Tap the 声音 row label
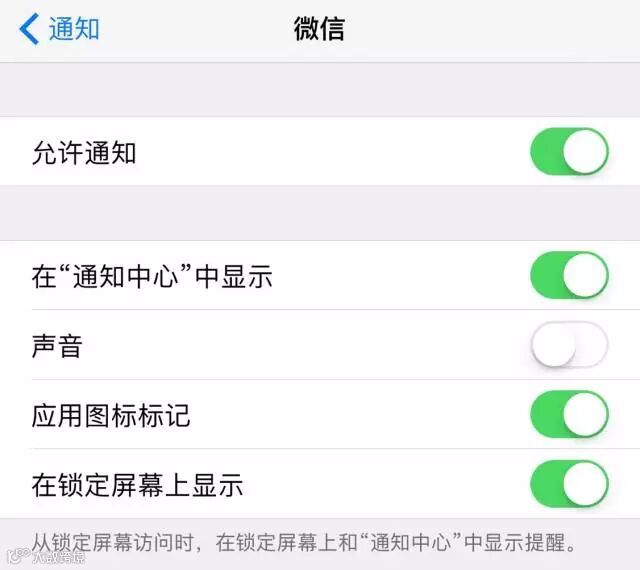640x570 pixels. point(57,346)
